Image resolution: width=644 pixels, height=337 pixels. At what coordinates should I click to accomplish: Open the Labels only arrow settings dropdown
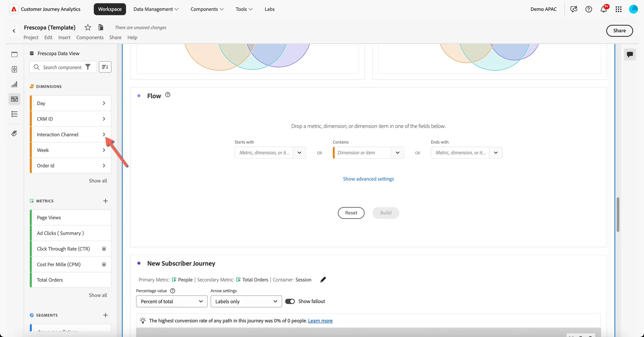pyautogui.click(x=246, y=301)
